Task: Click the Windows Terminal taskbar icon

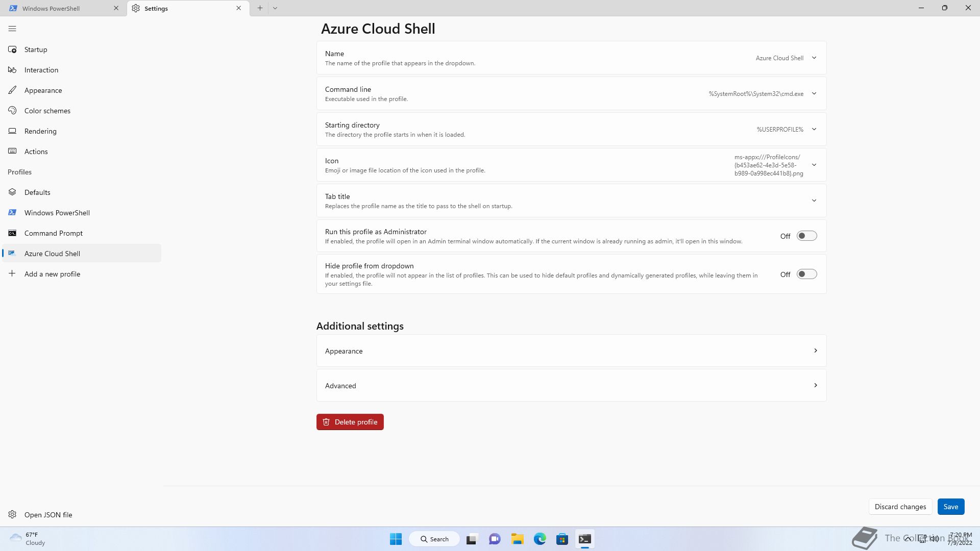Action: [585, 539]
